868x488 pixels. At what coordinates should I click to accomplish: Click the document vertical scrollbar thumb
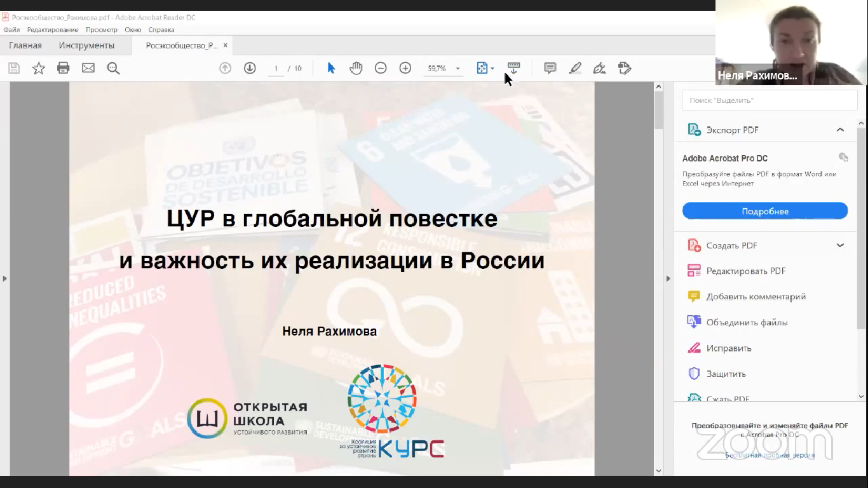coord(658,111)
